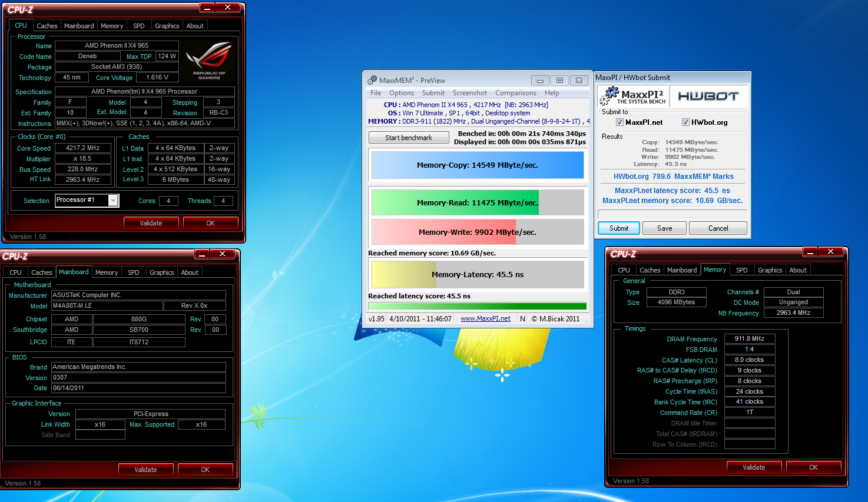Viewport: 868px width, 502px height.
Task: Click the DRAM Frequency 911.8 MHz value
Action: click(750, 339)
